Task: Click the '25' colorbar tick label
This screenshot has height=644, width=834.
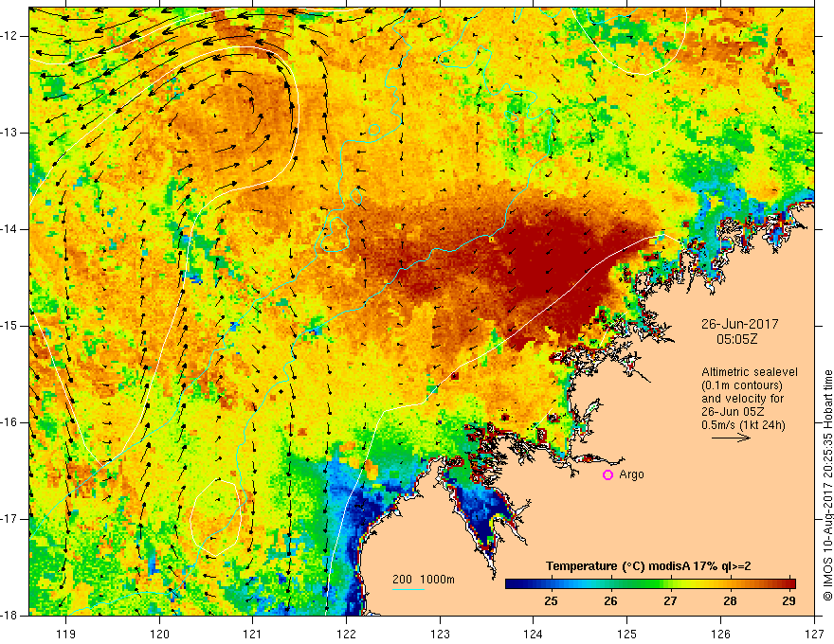Action: pos(551,601)
